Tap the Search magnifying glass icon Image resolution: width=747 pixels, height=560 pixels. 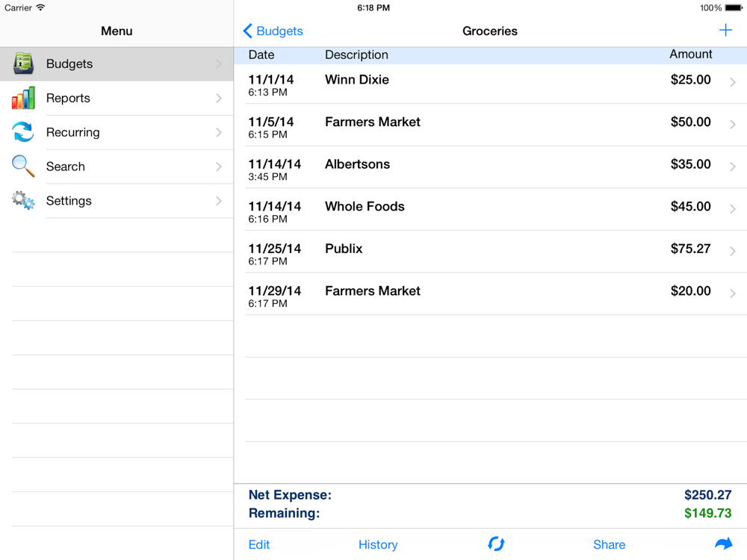pos(23,167)
